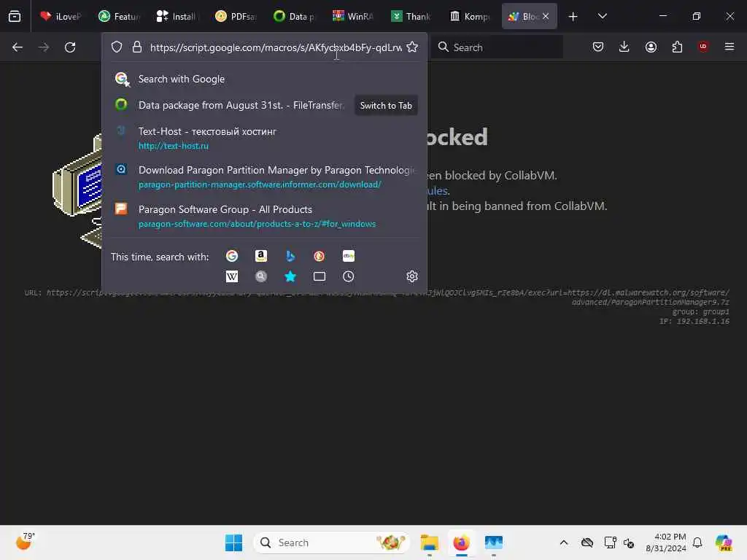Image resolution: width=747 pixels, height=560 pixels.
Task: Open Firefox from the taskbar
Action: point(461,542)
